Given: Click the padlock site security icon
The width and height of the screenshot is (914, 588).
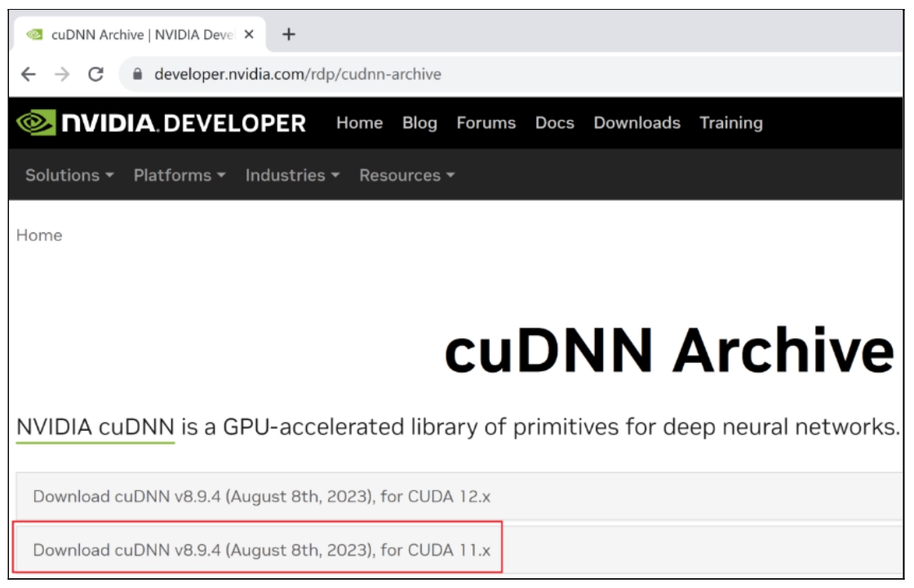Looking at the screenshot, I should point(137,74).
